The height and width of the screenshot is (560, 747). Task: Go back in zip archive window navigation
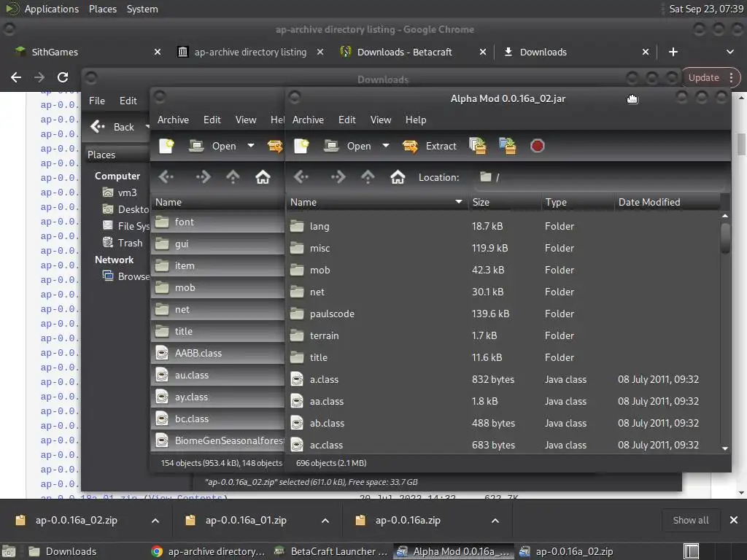[x=166, y=177]
